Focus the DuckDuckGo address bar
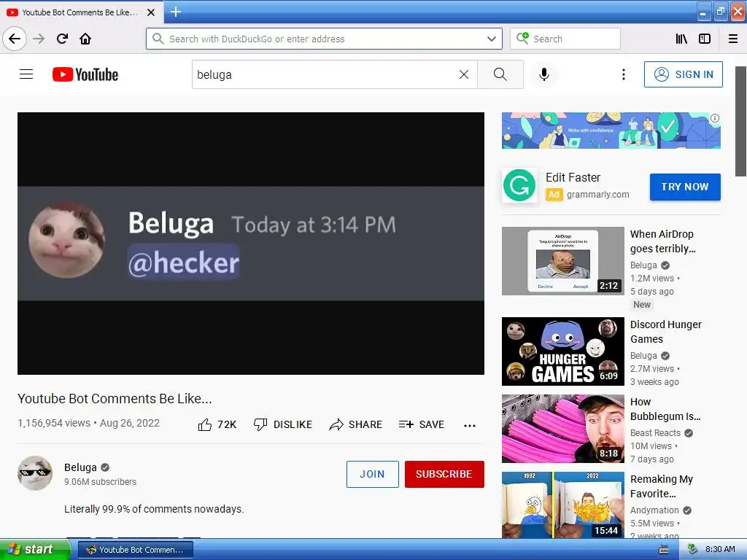 (x=324, y=39)
